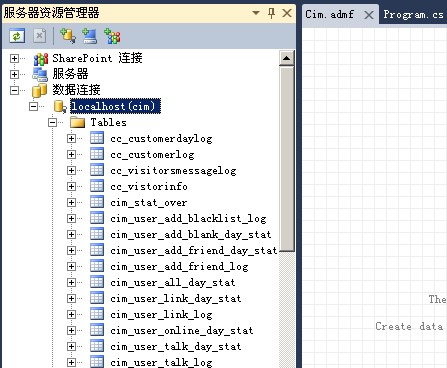Expand the SharePoint 连接 node

coord(14,58)
